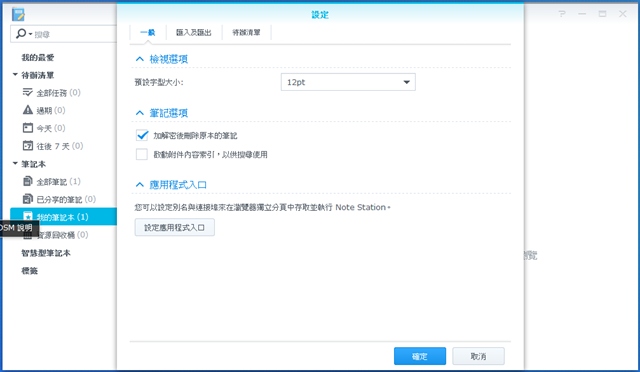Open the 預設字型大小 12pt dropdown
640x372 pixels.
pos(348,82)
